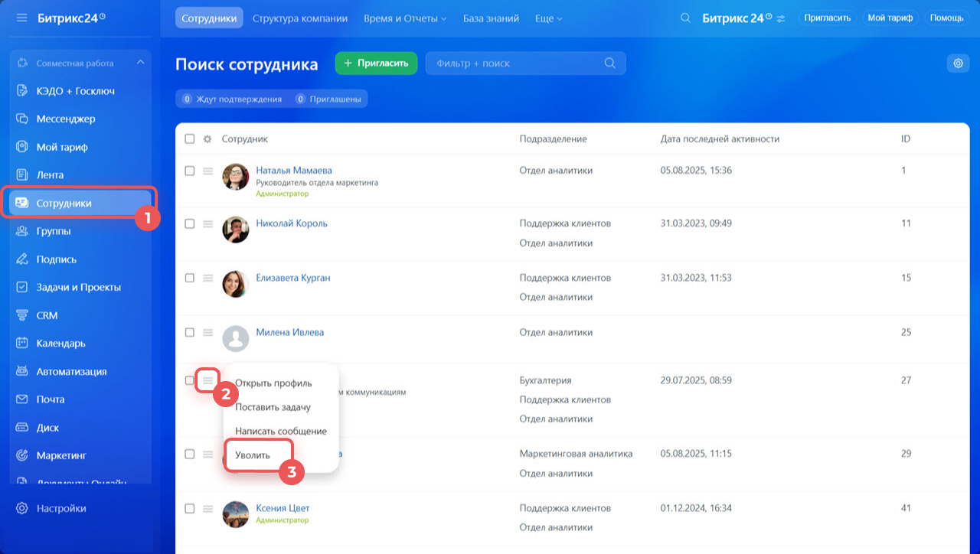
Task: Open Наталья Мамаева profile link
Action: click(x=294, y=171)
